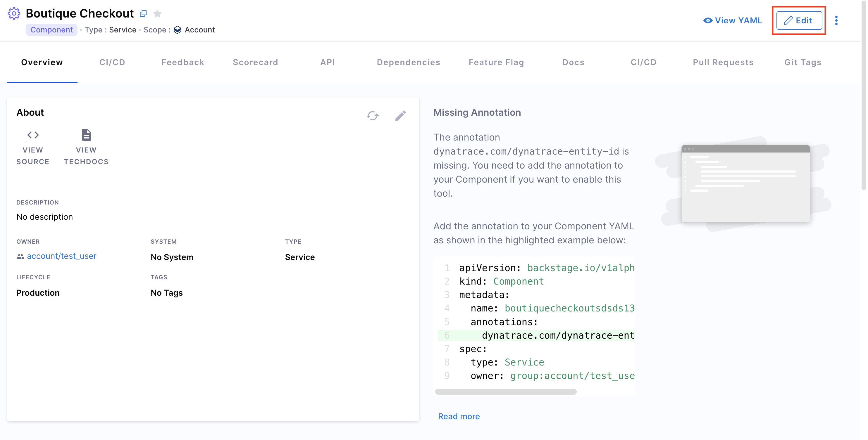
Task: Star Boutique Checkout as favorite
Action: pos(157,13)
